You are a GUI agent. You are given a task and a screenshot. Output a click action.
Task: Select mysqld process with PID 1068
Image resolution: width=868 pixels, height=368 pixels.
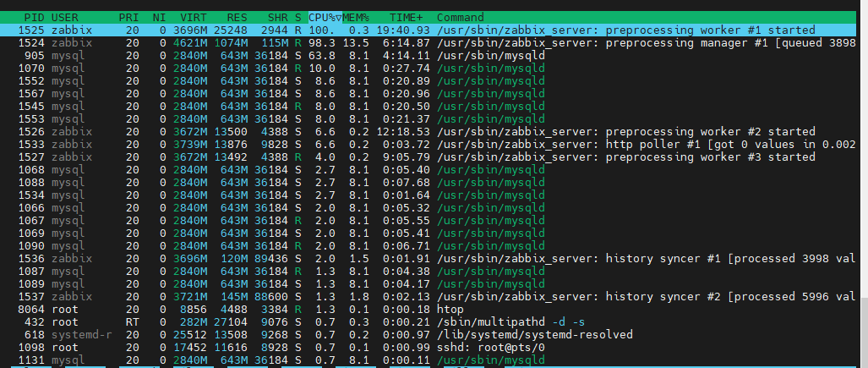[x=428, y=169]
